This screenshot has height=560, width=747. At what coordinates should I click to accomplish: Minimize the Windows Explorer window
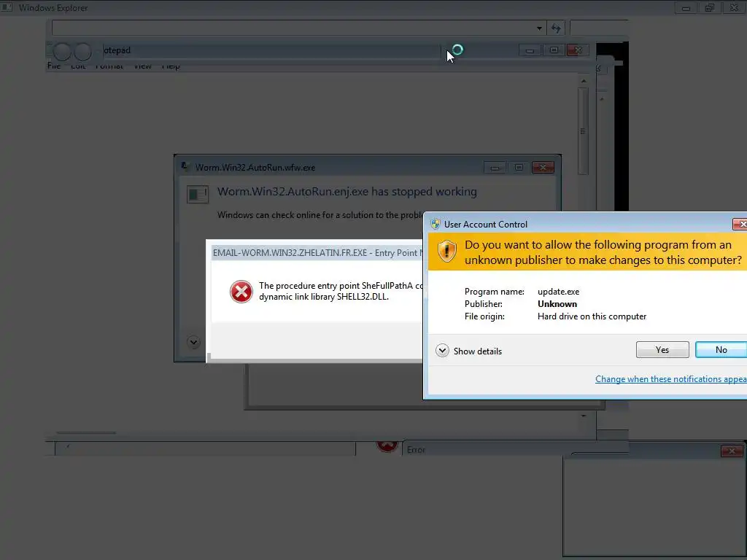click(x=686, y=7)
